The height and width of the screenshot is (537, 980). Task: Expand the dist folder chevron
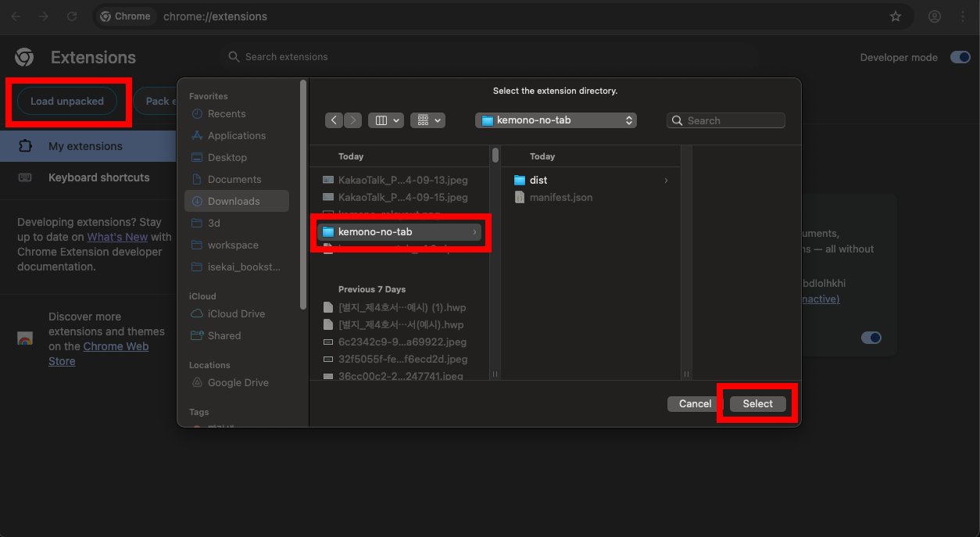click(x=665, y=180)
